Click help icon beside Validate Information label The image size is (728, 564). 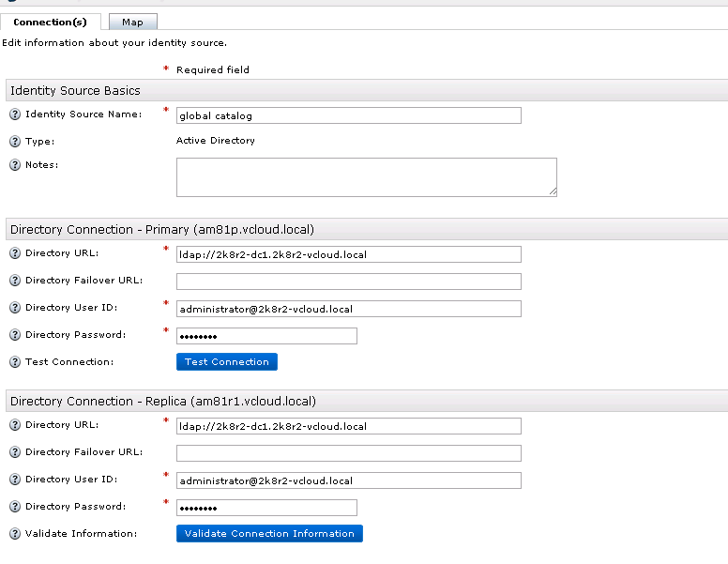15,534
